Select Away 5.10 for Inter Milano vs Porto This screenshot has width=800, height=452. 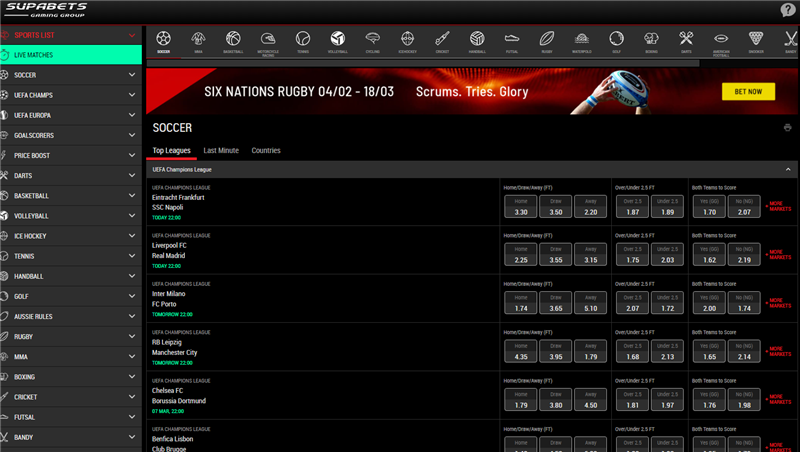point(590,303)
